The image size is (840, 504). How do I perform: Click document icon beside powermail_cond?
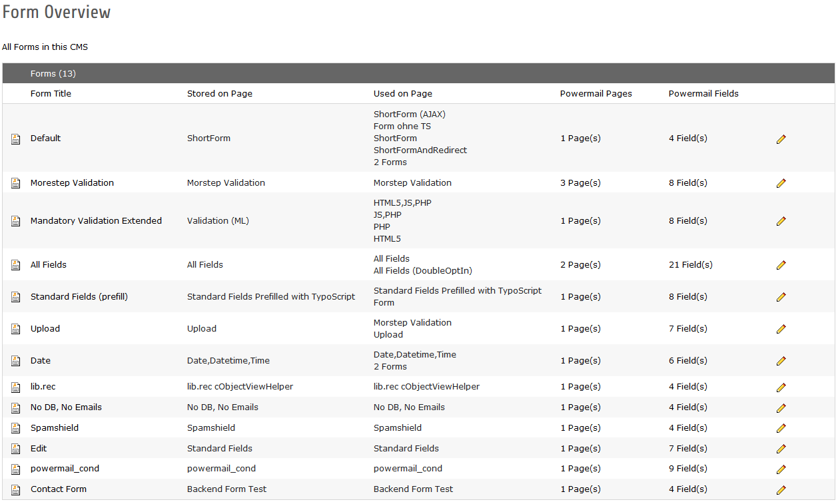pos(16,469)
